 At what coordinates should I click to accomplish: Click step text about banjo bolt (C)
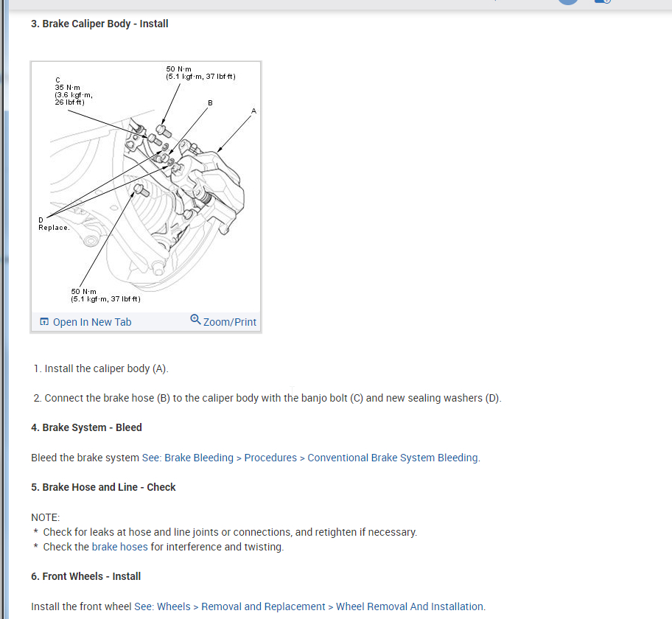pyautogui.click(x=273, y=398)
